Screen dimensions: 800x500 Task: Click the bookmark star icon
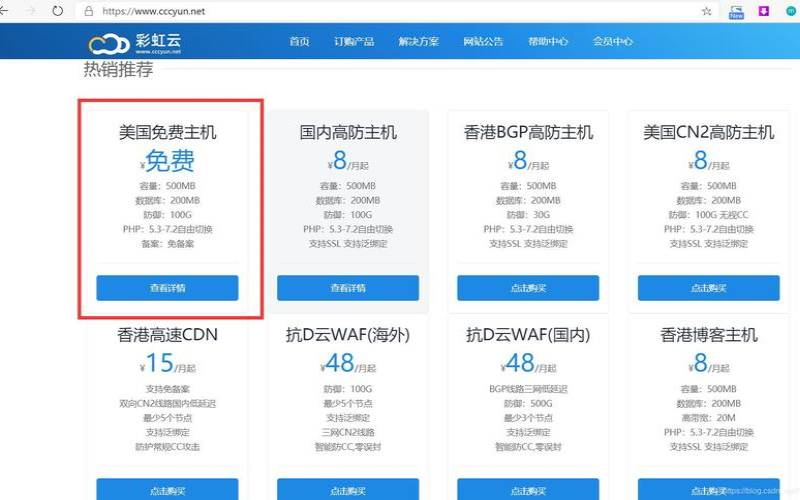707,11
